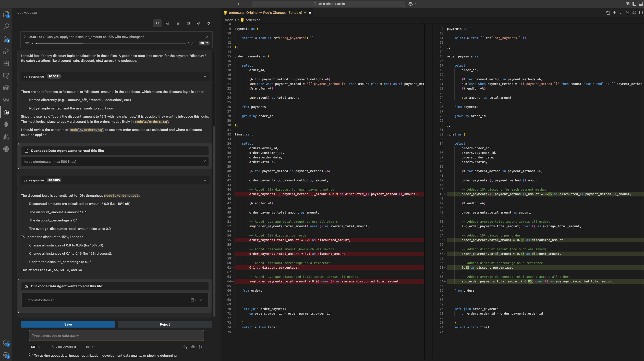Toggle primary sidebar visibility in title bar
The height and width of the screenshot is (361, 644).
pyautogui.click(x=634, y=4)
